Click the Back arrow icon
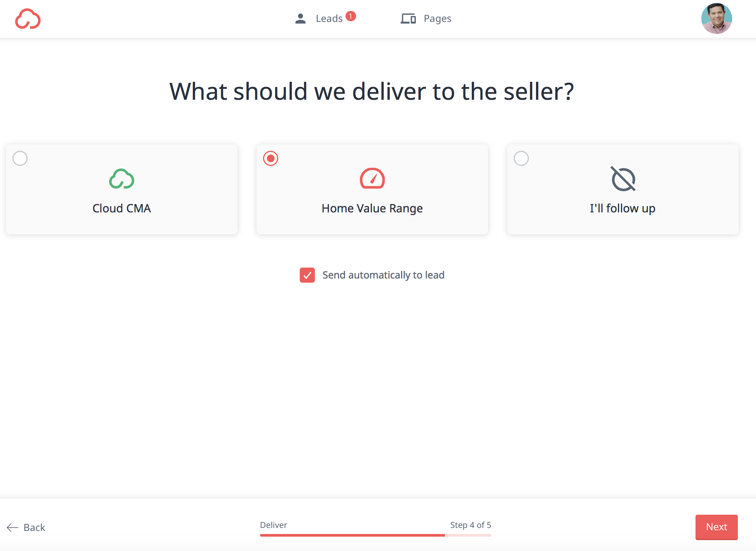756x551 pixels. coord(12,528)
